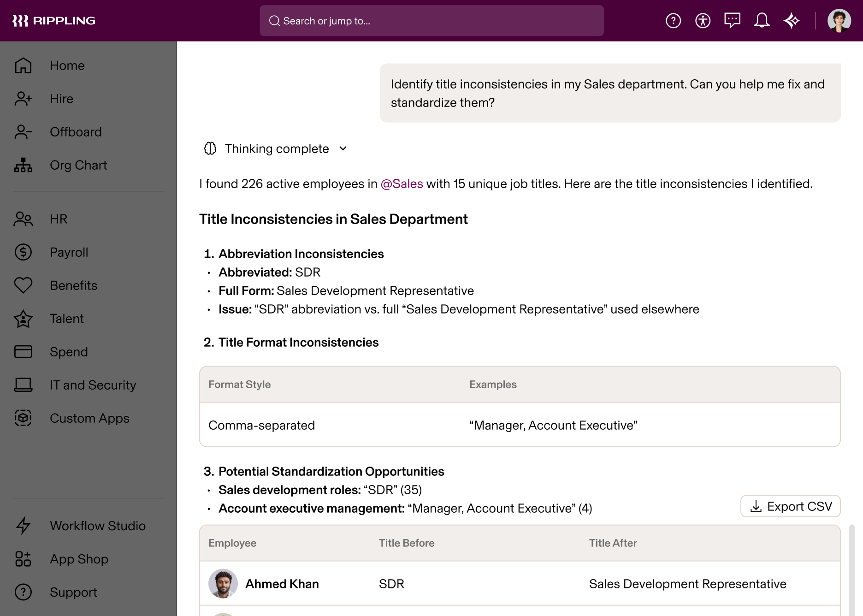
Task: Open the @Sales department link
Action: coord(402,184)
